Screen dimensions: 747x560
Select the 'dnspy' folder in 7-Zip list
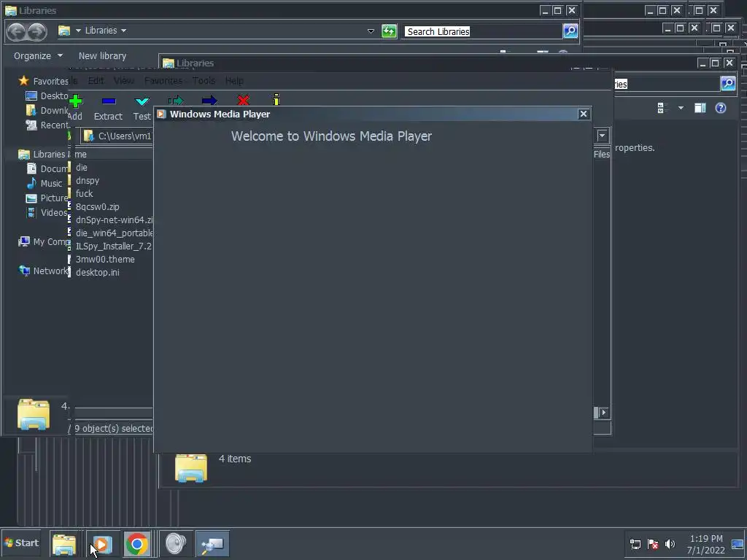[88, 181]
